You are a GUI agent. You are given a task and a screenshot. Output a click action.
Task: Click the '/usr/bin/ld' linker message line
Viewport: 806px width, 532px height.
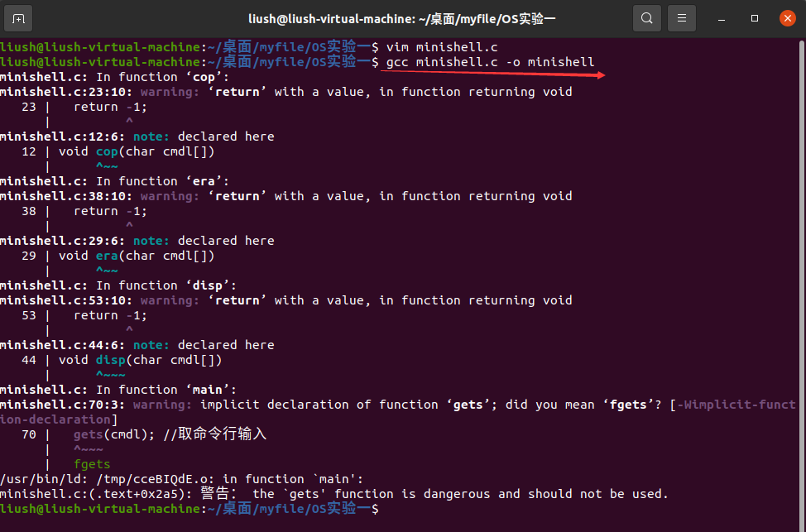click(x=182, y=479)
